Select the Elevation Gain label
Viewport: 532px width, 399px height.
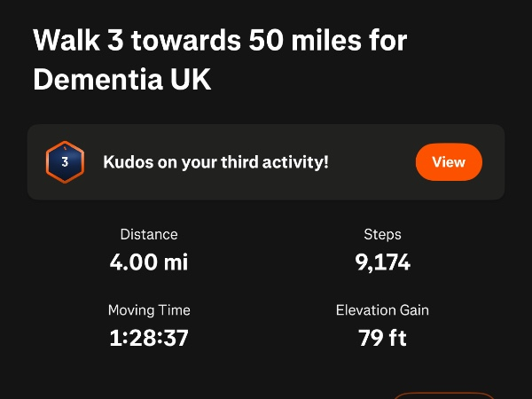click(382, 310)
